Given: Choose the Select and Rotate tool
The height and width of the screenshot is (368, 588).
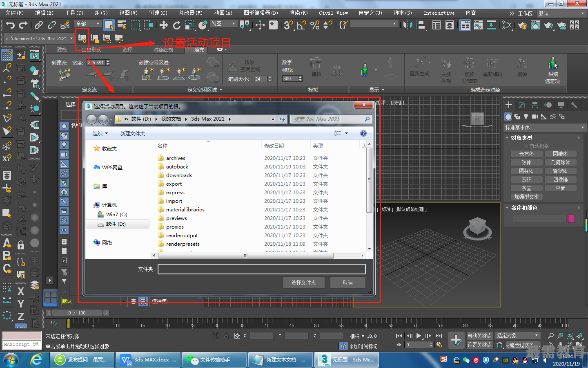Looking at the screenshot, I should coord(177,25).
